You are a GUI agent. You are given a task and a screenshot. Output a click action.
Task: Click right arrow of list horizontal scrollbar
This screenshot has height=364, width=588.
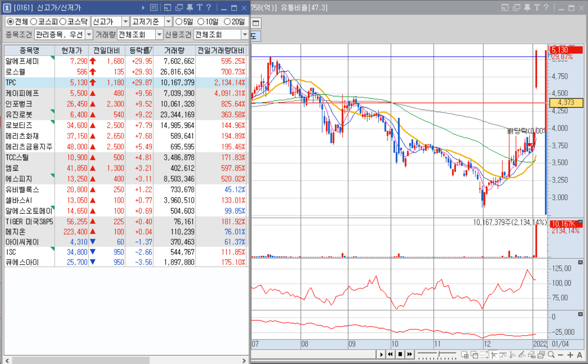click(x=245, y=360)
